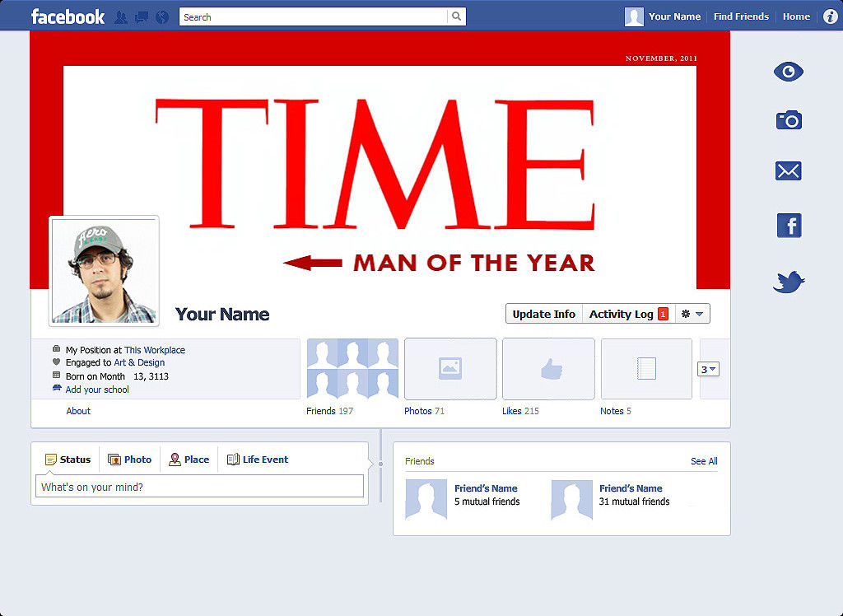Expand the section counter dropdown showing 3
This screenshot has height=616, width=843.
click(x=708, y=370)
